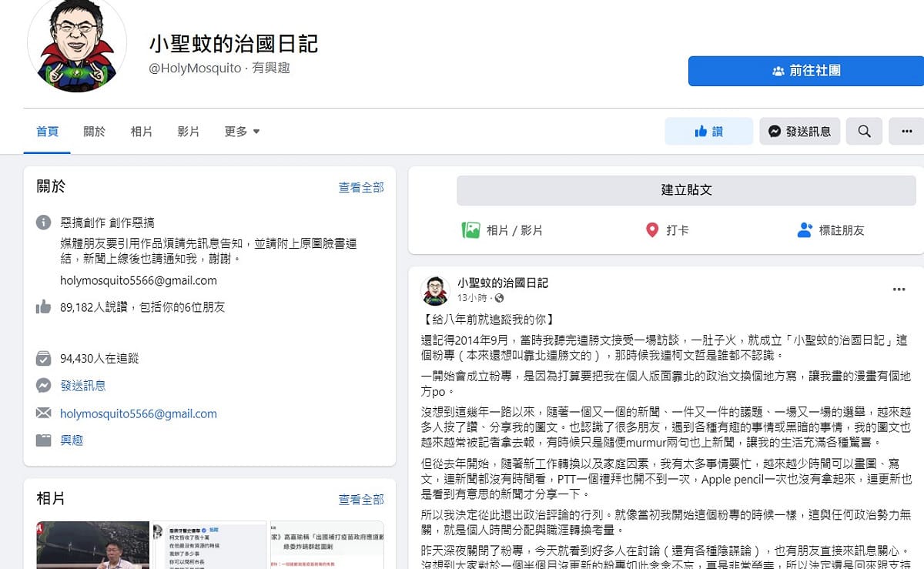The height and width of the screenshot is (569, 924).
Task: Switch to the 關於 tab
Action: [95, 132]
